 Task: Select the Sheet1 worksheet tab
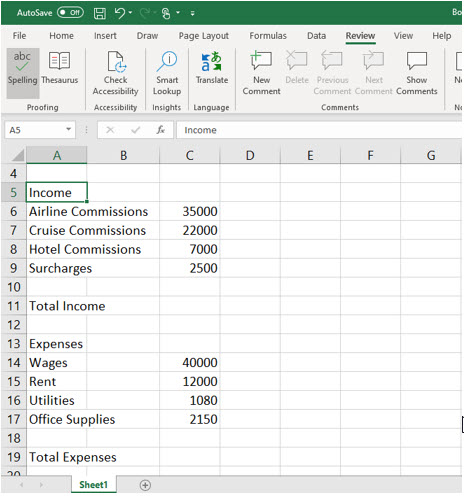click(94, 485)
